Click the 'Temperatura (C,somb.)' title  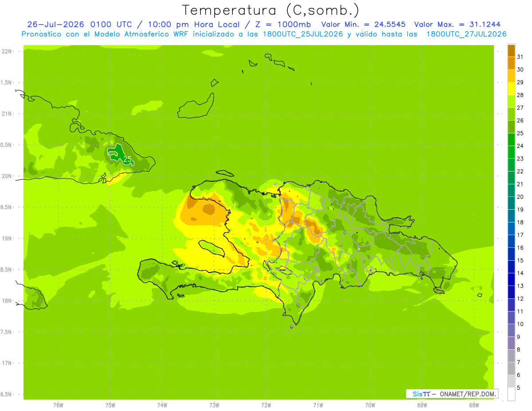[x=271, y=10]
